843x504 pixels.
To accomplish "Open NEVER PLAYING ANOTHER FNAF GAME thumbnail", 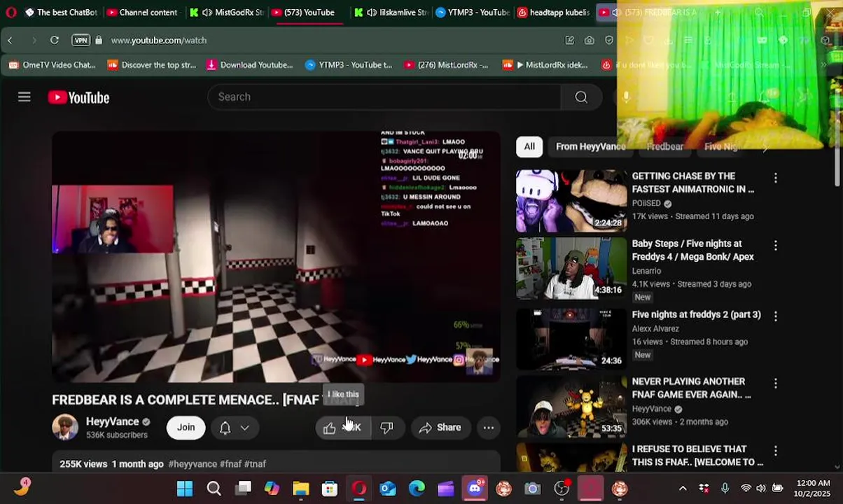I will (571, 406).
